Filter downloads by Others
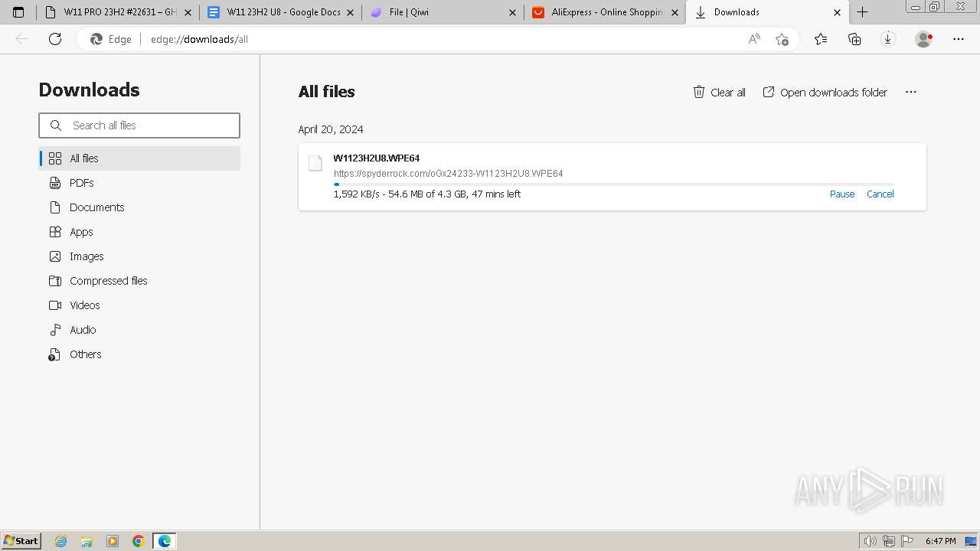The image size is (980, 551). click(139, 354)
